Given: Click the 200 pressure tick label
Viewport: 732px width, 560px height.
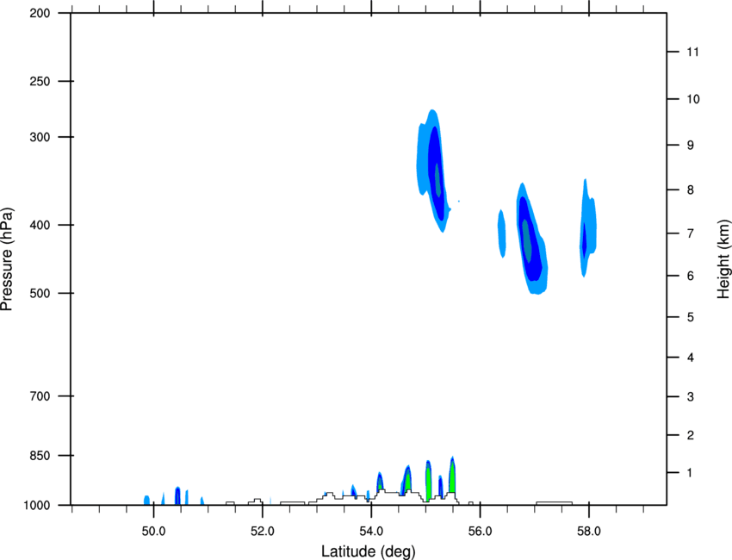Looking at the screenshot, I should click(40, 14).
